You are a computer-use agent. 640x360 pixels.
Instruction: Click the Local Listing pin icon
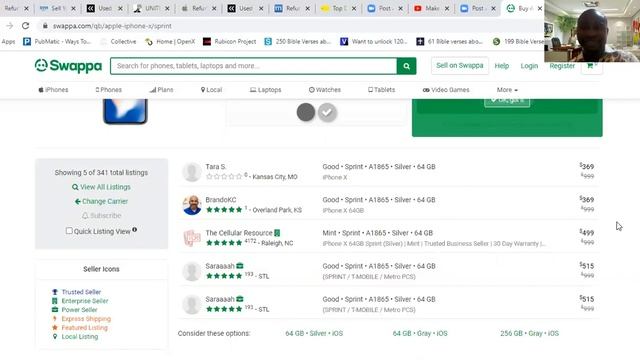(55, 336)
